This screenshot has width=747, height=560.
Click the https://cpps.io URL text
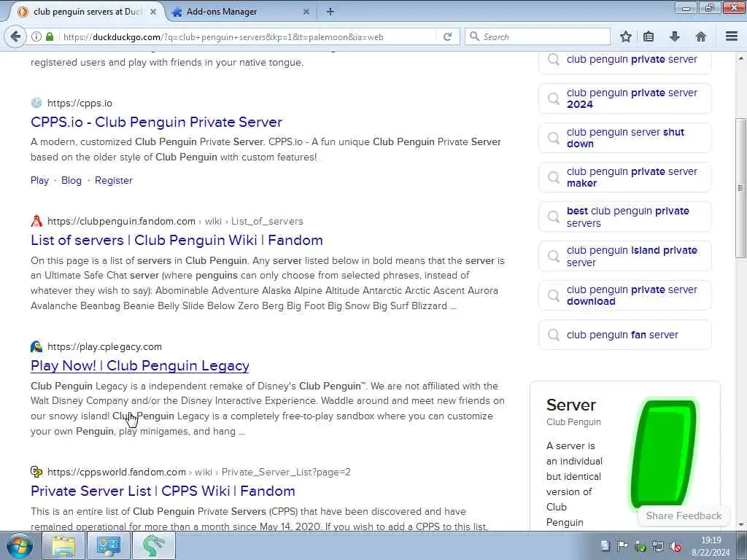pos(80,103)
